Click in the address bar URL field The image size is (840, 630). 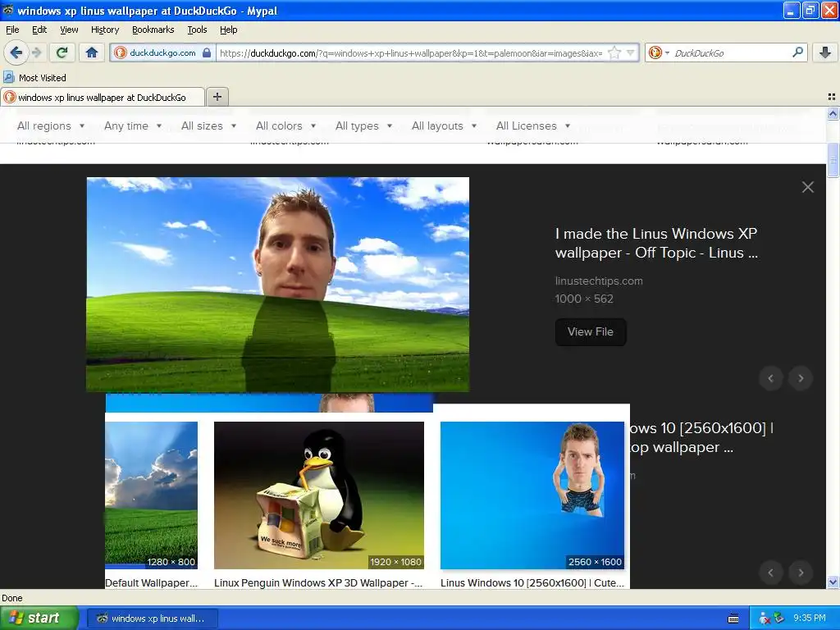point(411,53)
